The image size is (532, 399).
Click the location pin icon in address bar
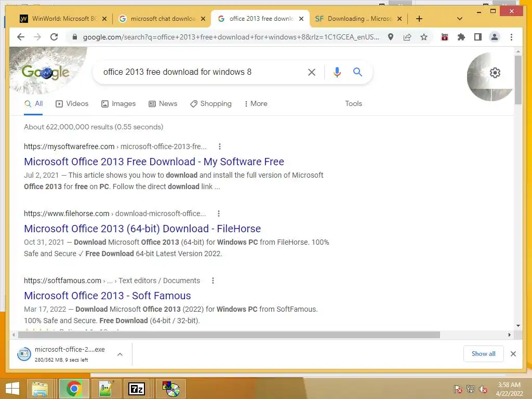click(x=391, y=37)
